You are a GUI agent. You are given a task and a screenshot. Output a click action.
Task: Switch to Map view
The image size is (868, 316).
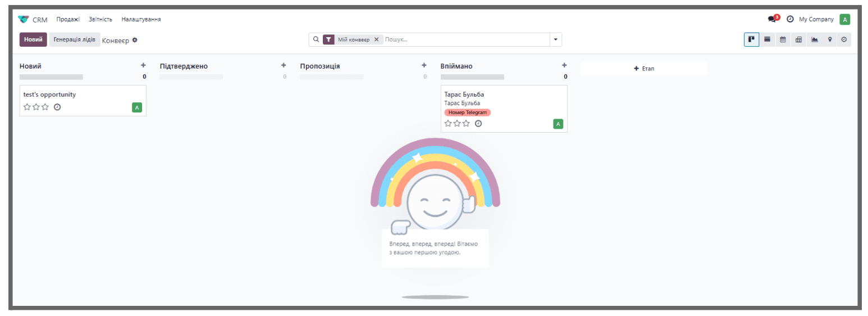tap(829, 39)
